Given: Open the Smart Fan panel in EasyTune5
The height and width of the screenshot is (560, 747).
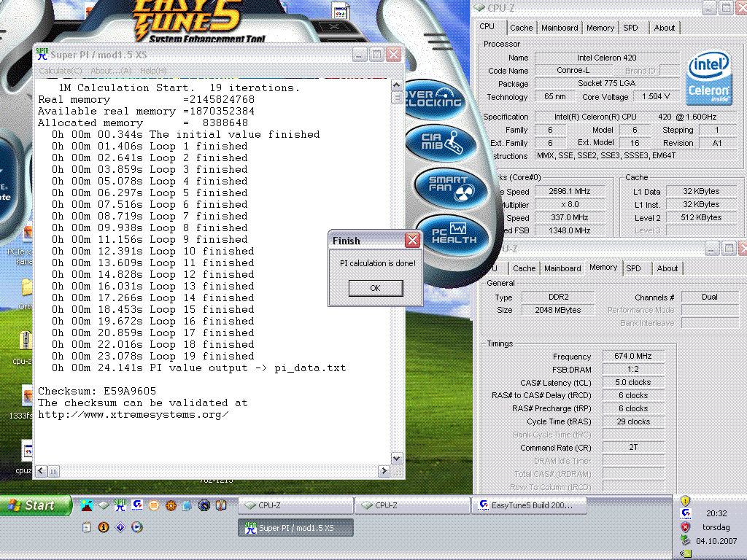Looking at the screenshot, I should pyautogui.click(x=451, y=187).
